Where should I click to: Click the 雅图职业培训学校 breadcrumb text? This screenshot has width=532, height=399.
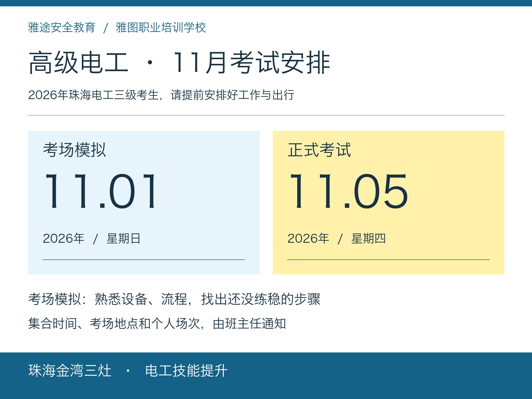click(161, 27)
